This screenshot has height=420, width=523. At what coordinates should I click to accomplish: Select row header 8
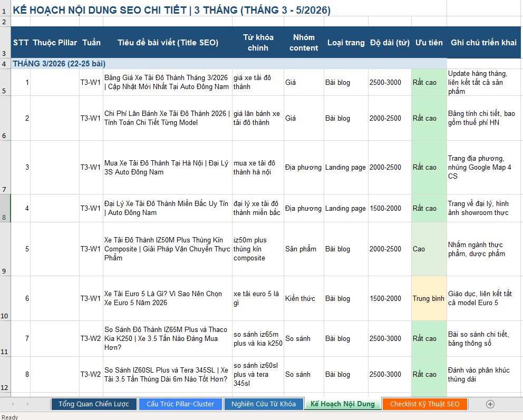click(x=5, y=208)
